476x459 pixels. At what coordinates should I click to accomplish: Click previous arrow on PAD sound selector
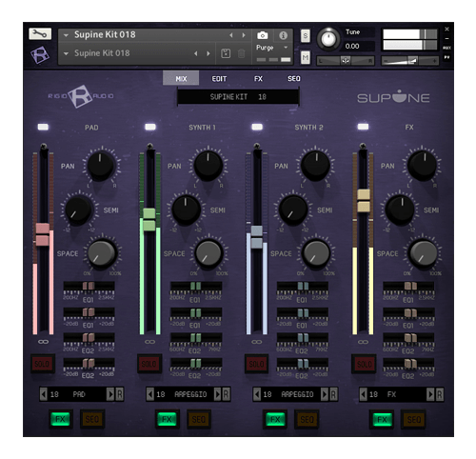pyautogui.click(x=44, y=394)
